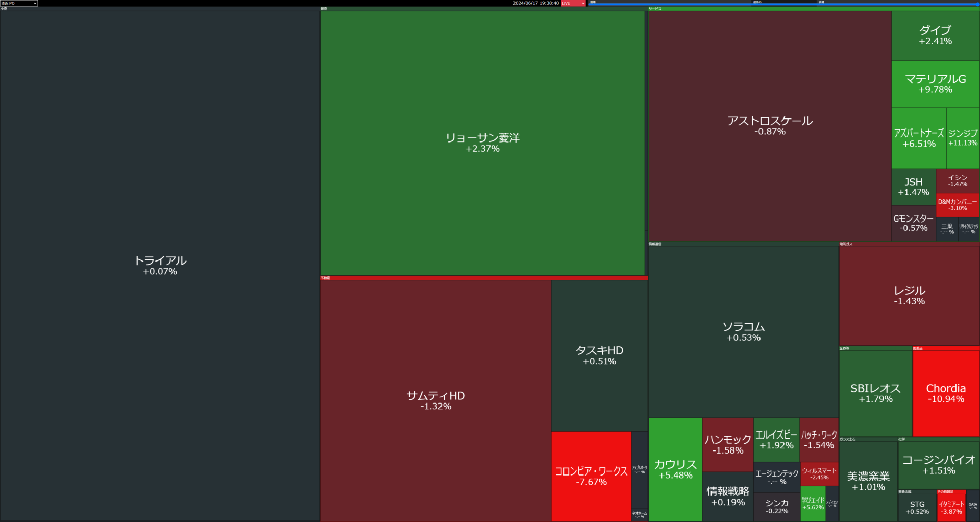This screenshot has width=980, height=522.
Task: Click the リョーサン菱洋 tile
Action: pos(482,143)
